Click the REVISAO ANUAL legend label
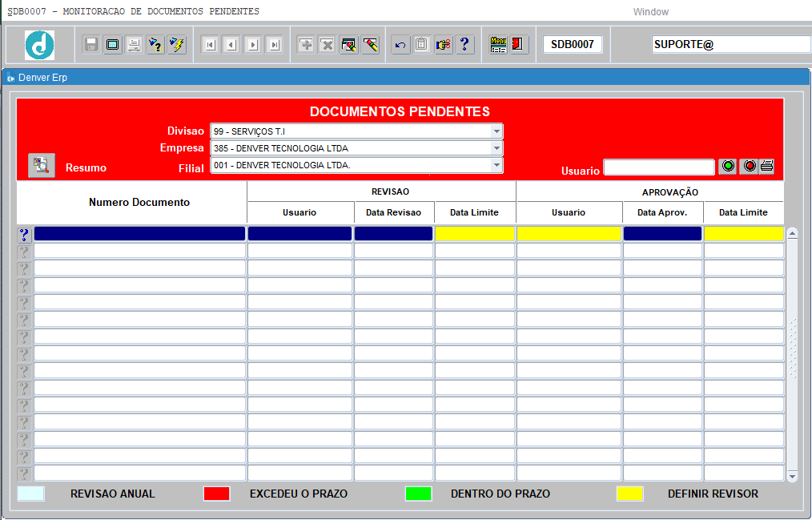 pyautogui.click(x=112, y=494)
